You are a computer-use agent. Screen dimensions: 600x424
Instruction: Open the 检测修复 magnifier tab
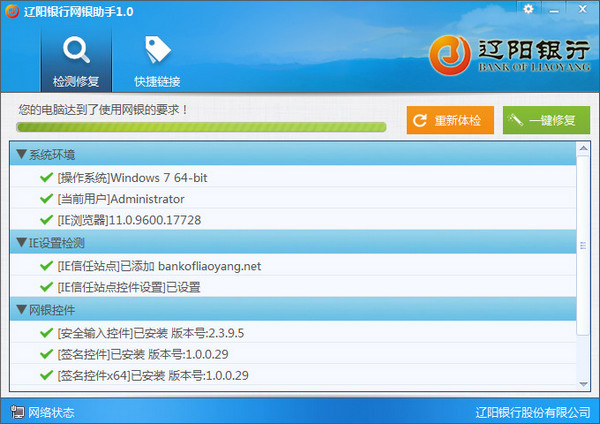tap(76, 61)
